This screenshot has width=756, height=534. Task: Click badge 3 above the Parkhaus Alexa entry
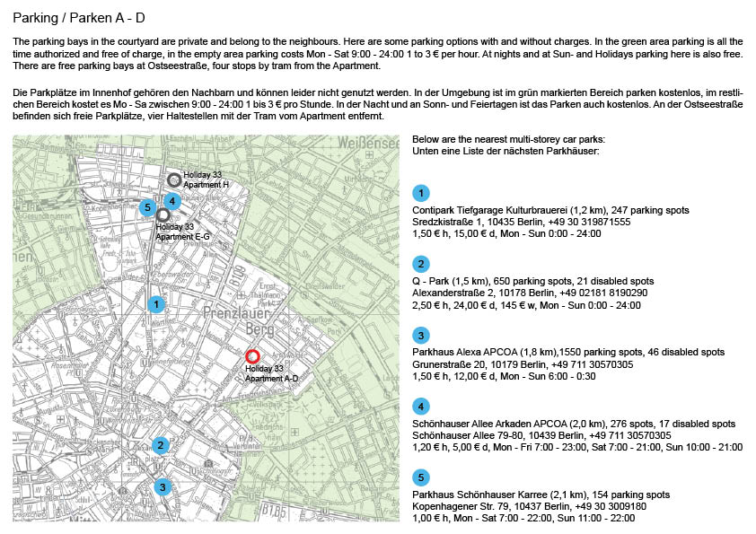[421, 336]
